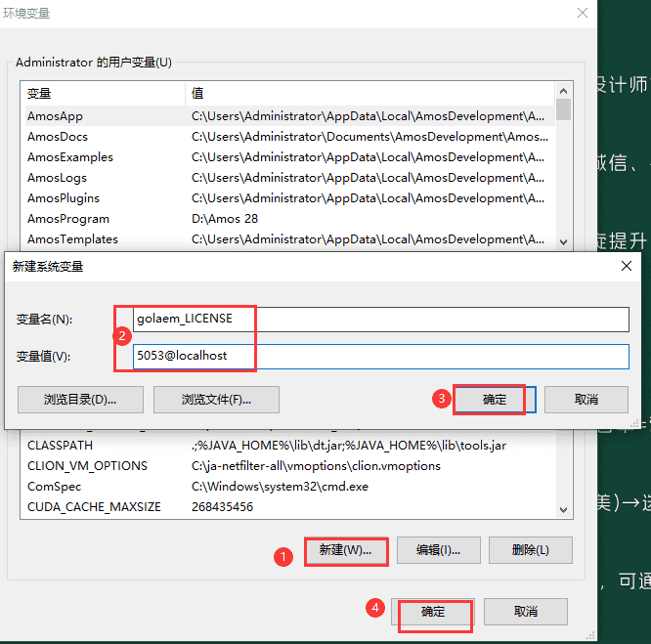Select the CLASSPATH system variable row
The image size is (651, 644).
pos(289,446)
